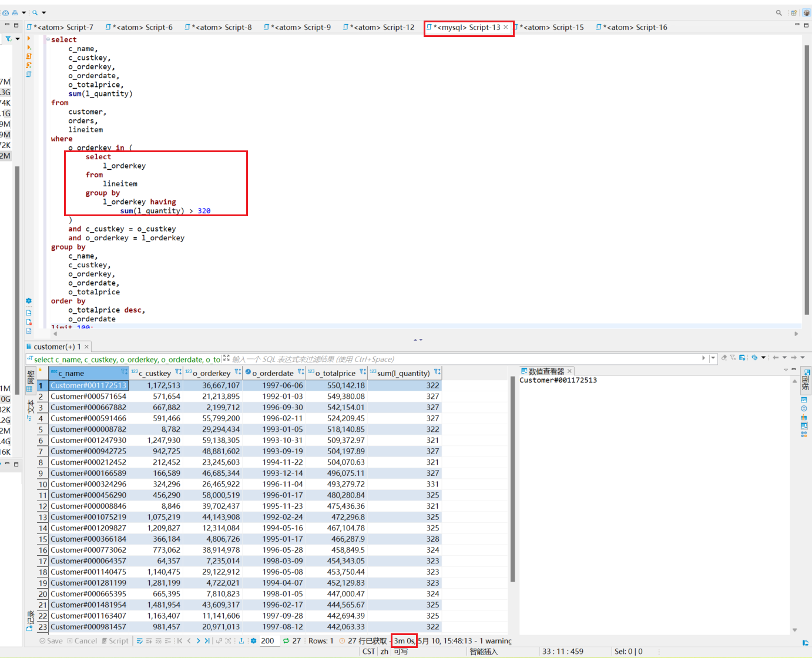The image size is (812, 658).
Task: Open the atom Script-12 tab
Action: 379,27
